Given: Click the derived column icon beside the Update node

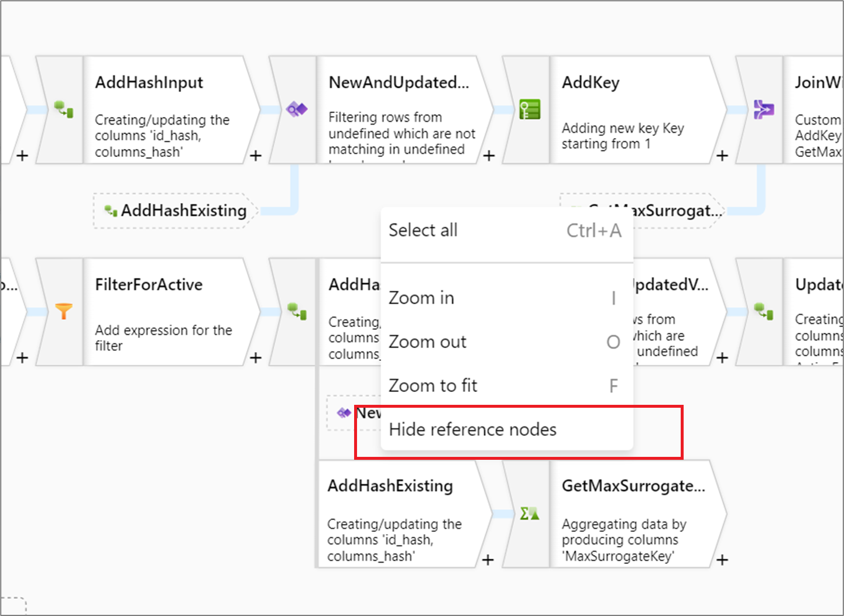Looking at the screenshot, I should click(764, 311).
